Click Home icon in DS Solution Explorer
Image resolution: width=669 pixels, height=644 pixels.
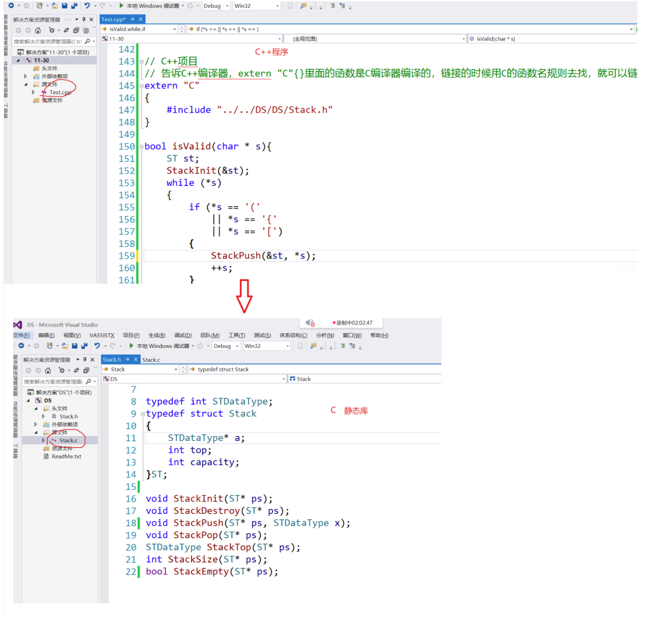pos(48,370)
